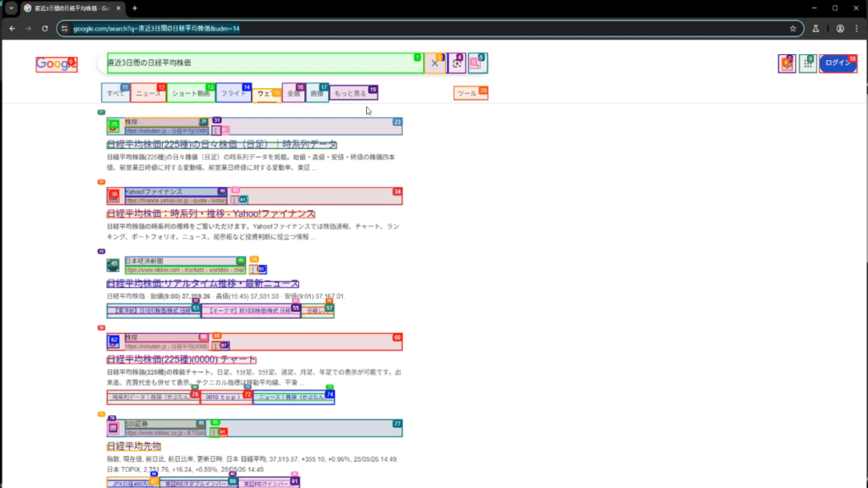
Task: Open 日経平均株価(225種)の日々株価 時系列データ result
Action: pos(221,144)
